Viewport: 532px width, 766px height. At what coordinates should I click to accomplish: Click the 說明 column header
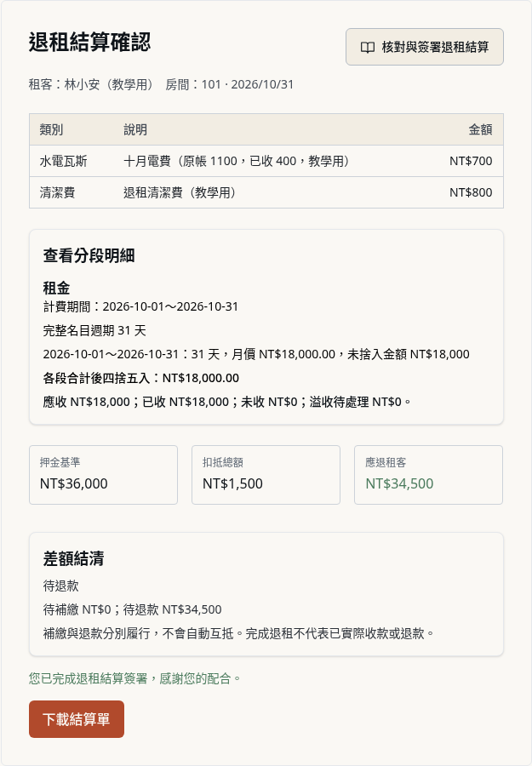tap(135, 129)
